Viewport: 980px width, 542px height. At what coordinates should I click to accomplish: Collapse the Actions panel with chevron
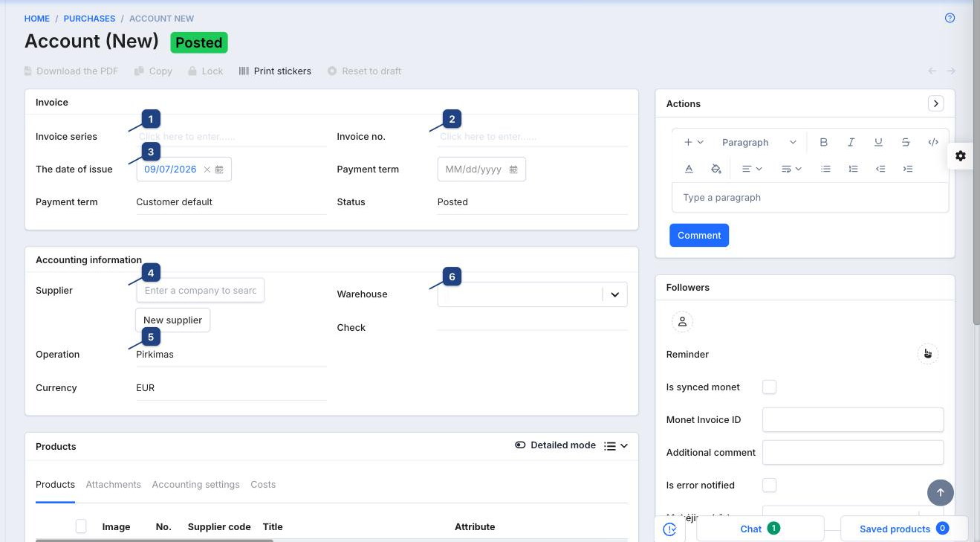point(936,103)
